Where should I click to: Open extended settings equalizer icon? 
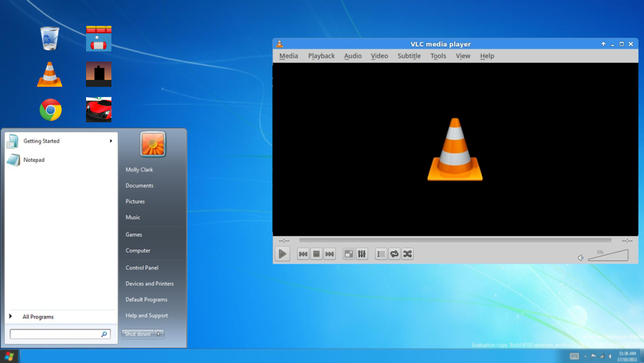[x=362, y=254]
